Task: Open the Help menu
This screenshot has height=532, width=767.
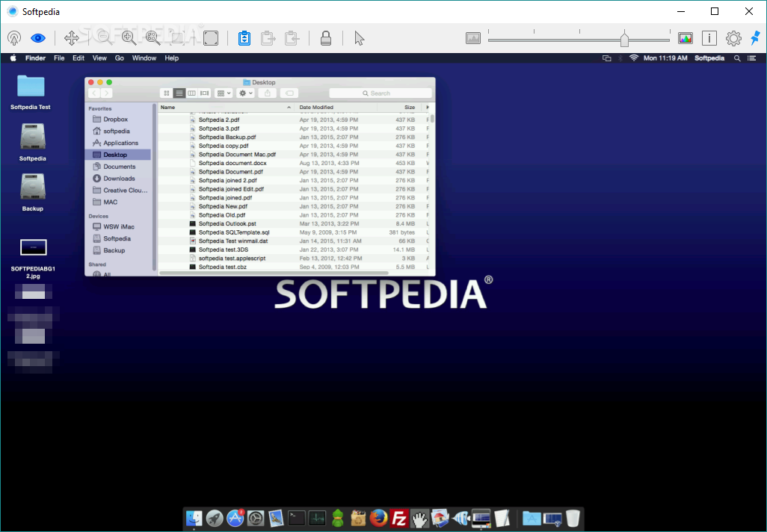Action: (172, 58)
